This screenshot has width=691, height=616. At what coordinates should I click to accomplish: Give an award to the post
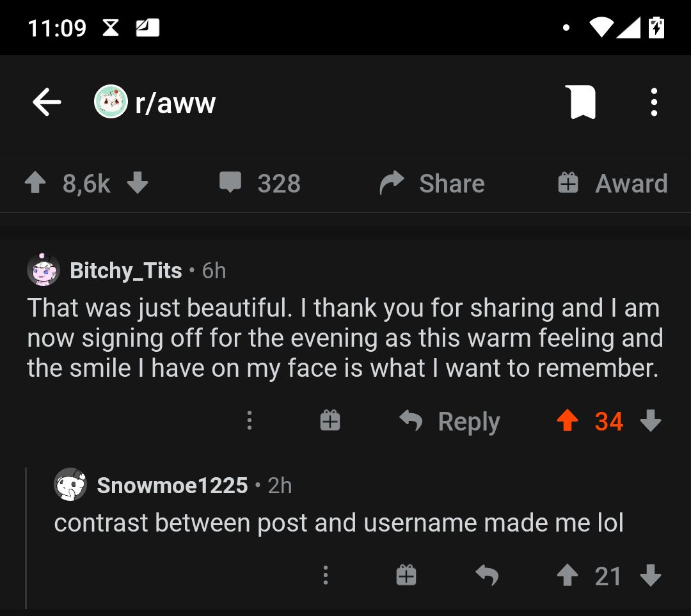click(x=612, y=184)
